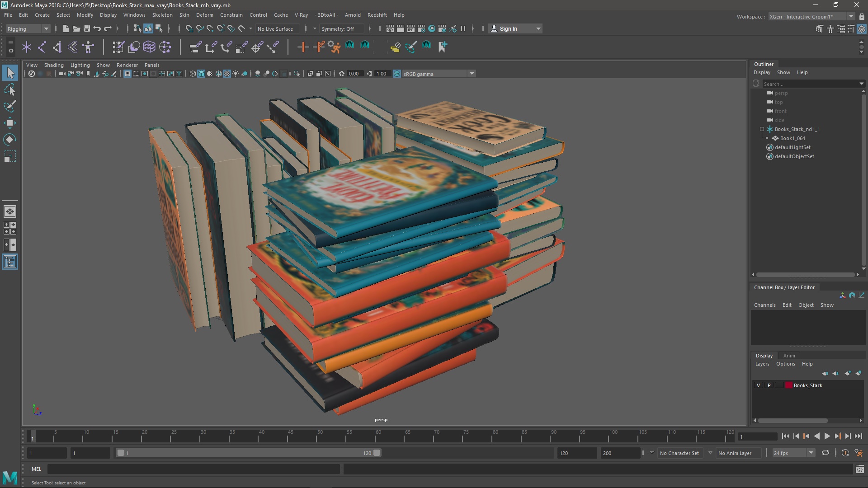Click the Undo arrow icon
The height and width of the screenshot is (488, 868).
coord(97,28)
